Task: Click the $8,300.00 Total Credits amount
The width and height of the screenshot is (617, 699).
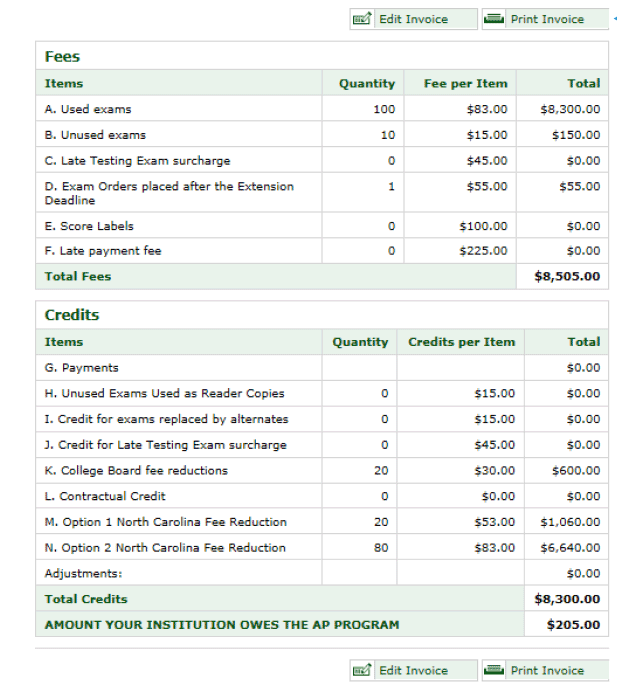Action: point(567,599)
